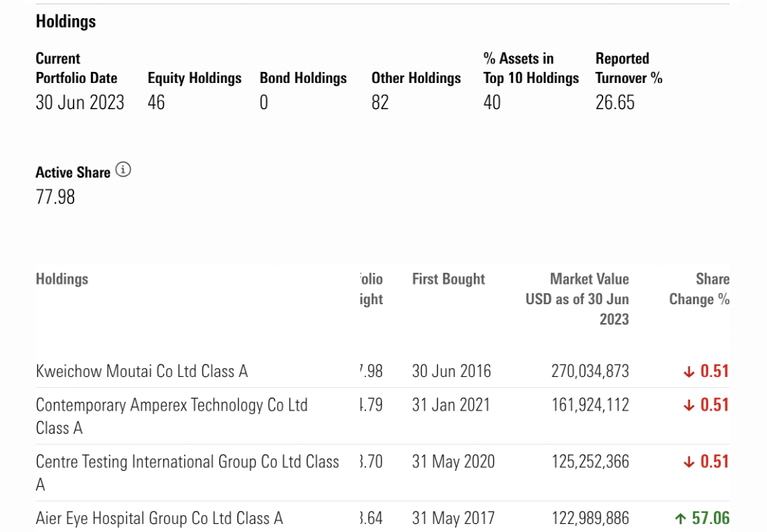Open Kweichow Moutai Co Ltd Class A
Image resolution: width=767 pixels, height=532 pixels.
coord(142,371)
